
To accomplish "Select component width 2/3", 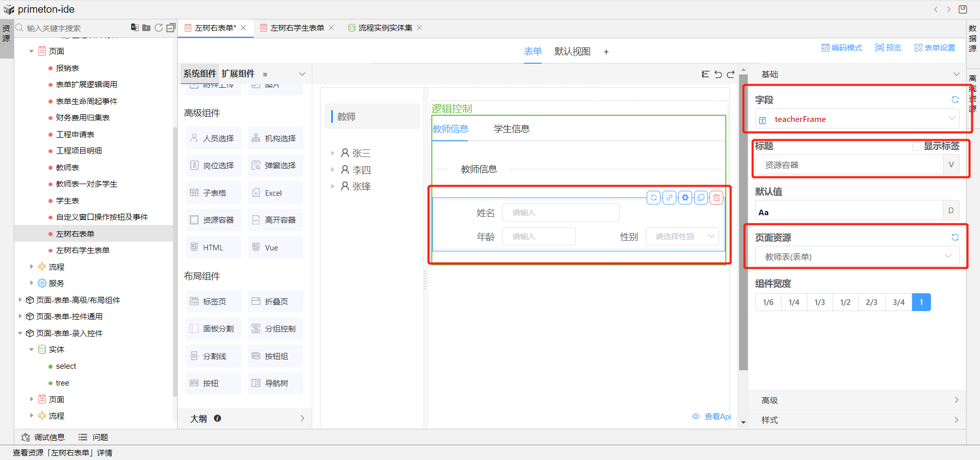I will [x=871, y=302].
